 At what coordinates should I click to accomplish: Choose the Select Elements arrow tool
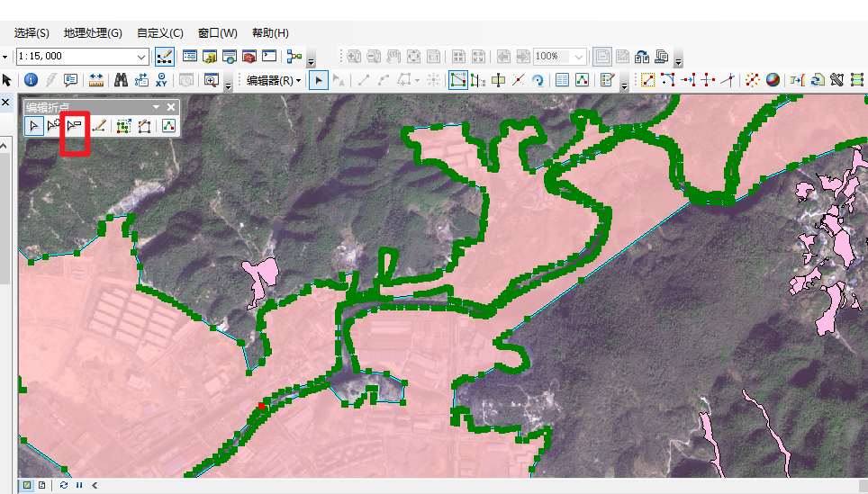click(6, 80)
